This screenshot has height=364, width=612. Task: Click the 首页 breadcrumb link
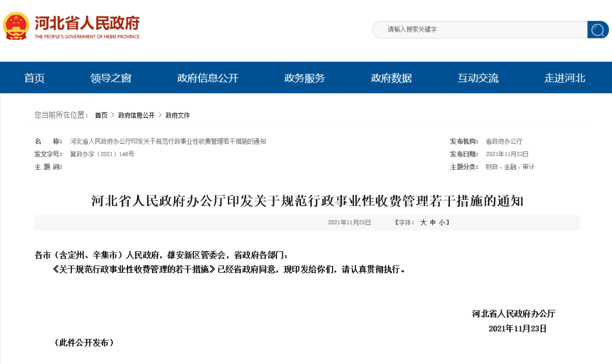point(101,115)
